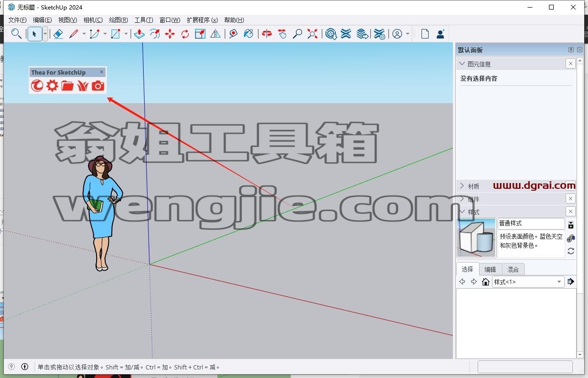
Task: Open the 3D Warehouse
Action: 331,34
